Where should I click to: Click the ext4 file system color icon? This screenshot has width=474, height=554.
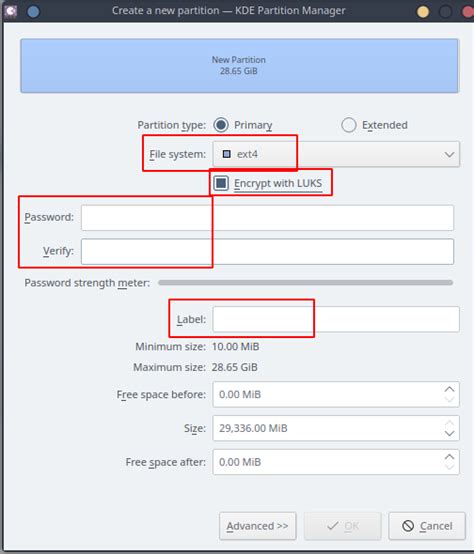click(x=226, y=154)
